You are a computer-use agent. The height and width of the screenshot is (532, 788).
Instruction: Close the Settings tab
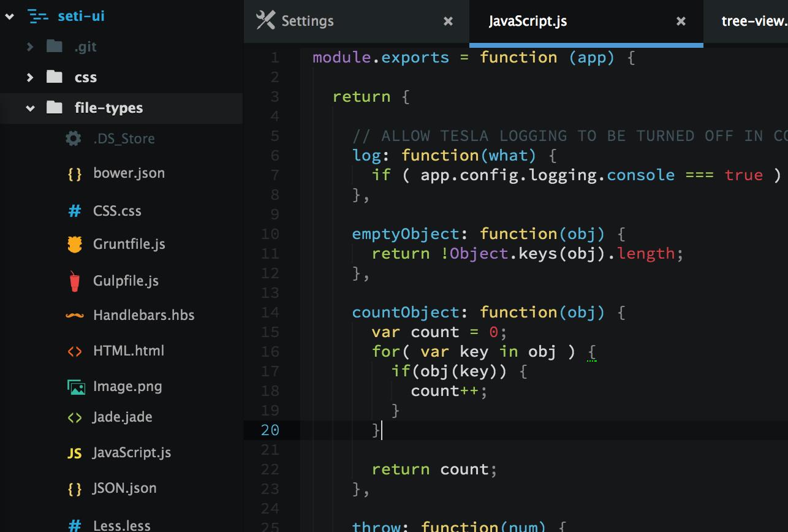tap(448, 21)
